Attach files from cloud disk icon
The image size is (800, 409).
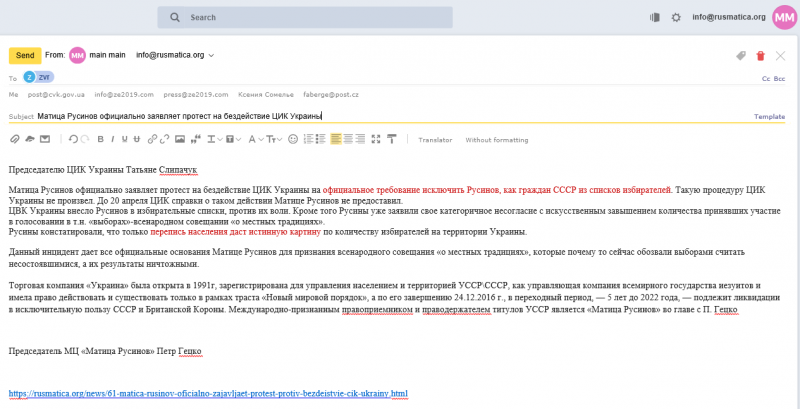tap(30, 139)
